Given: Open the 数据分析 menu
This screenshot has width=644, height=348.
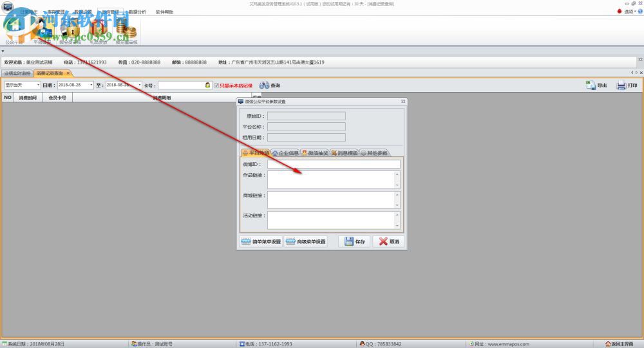Looking at the screenshot, I should click(x=137, y=12).
